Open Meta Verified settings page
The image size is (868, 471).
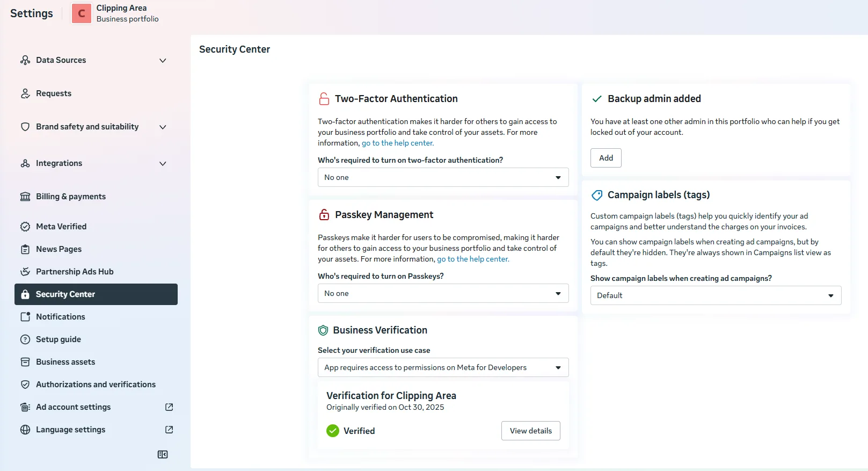[96, 227]
